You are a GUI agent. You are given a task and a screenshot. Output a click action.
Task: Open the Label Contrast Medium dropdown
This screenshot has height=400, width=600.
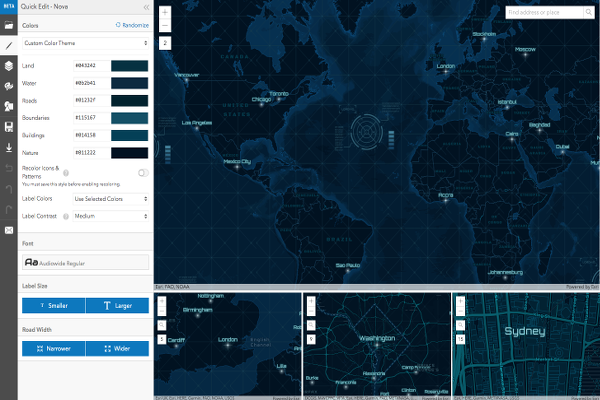click(x=110, y=215)
